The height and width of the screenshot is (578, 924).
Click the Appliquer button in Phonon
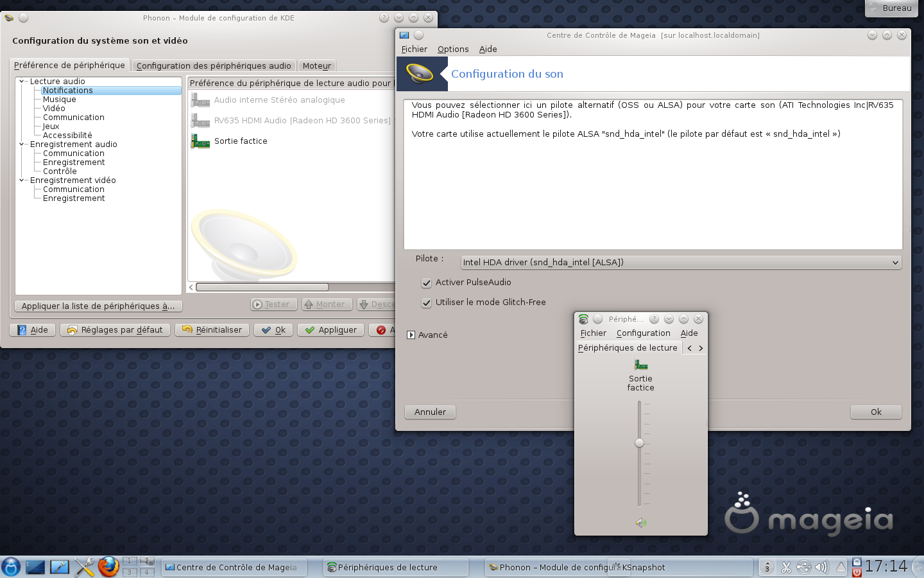330,329
